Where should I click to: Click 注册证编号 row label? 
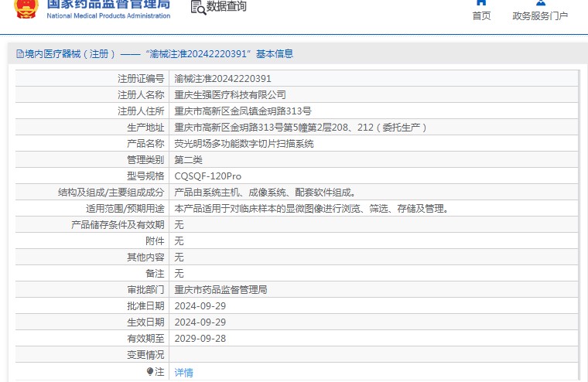141,78
